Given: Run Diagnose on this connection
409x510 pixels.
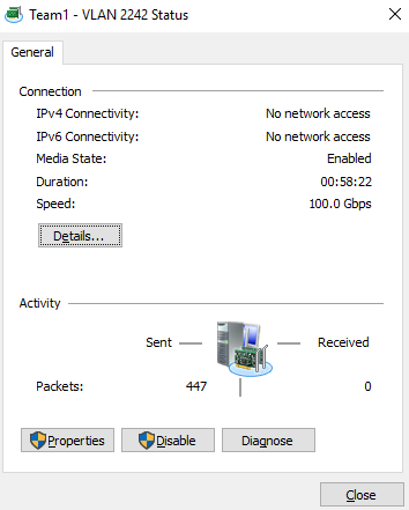Looking at the screenshot, I should (268, 440).
